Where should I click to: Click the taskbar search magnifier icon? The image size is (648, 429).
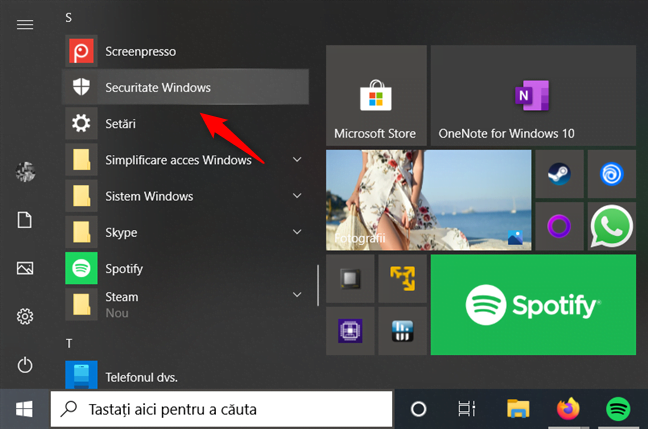69,409
